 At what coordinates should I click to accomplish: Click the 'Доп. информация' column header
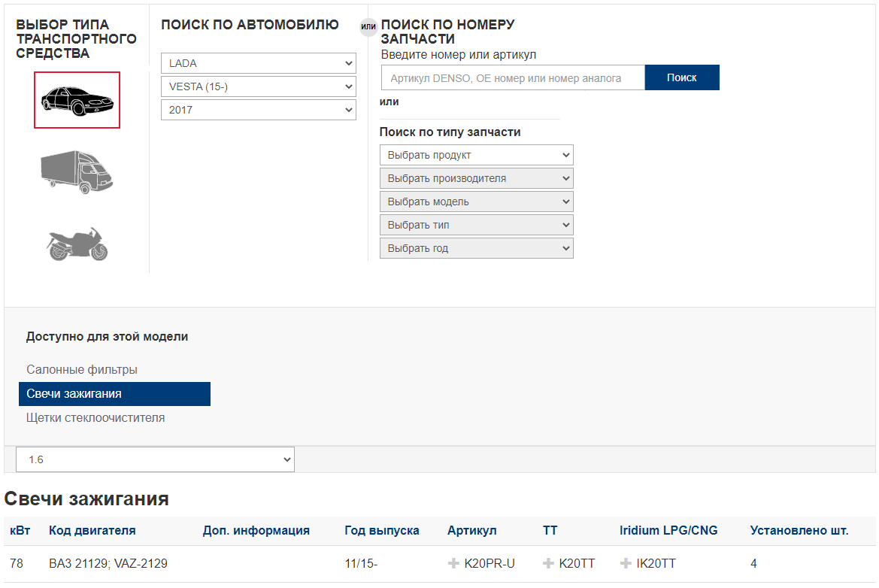pos(256,530)
